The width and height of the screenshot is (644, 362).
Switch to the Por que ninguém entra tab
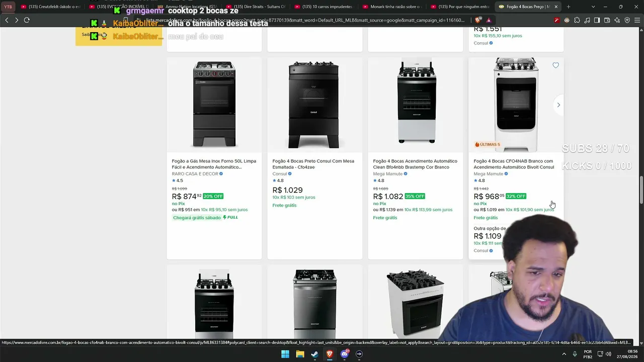(x=460, y=7)
